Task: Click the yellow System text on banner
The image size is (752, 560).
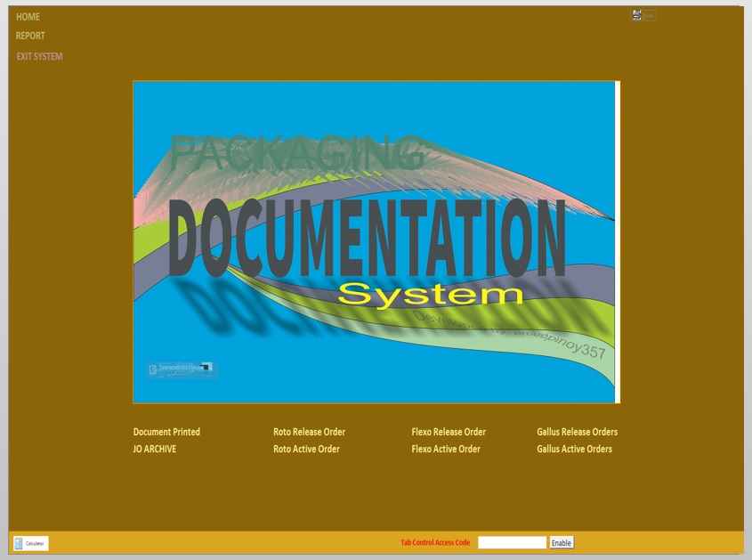Action: 430,294
